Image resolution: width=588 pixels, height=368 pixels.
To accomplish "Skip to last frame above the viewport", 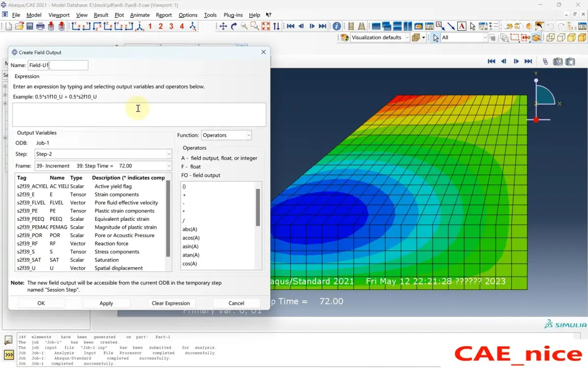I will tap(528, 61).
